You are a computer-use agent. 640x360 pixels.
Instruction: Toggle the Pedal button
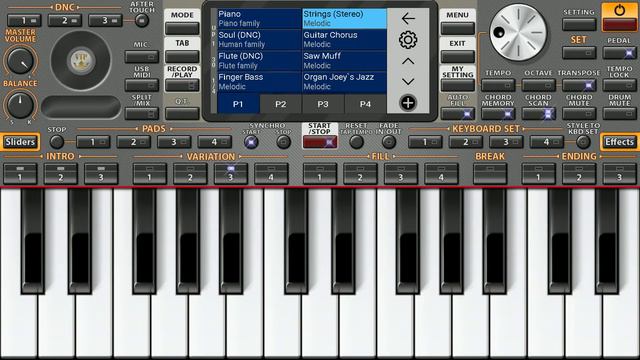click(x=619, y=53)
